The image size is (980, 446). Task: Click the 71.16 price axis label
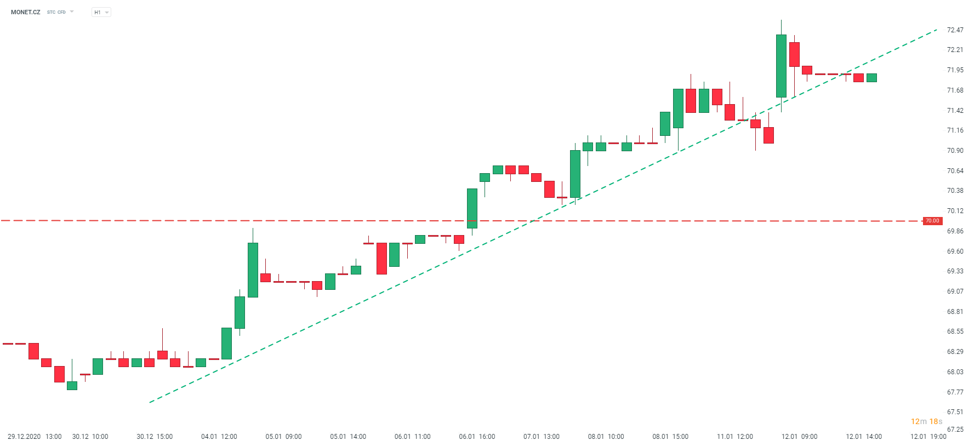pyautogui.click(x=955, y=130)
